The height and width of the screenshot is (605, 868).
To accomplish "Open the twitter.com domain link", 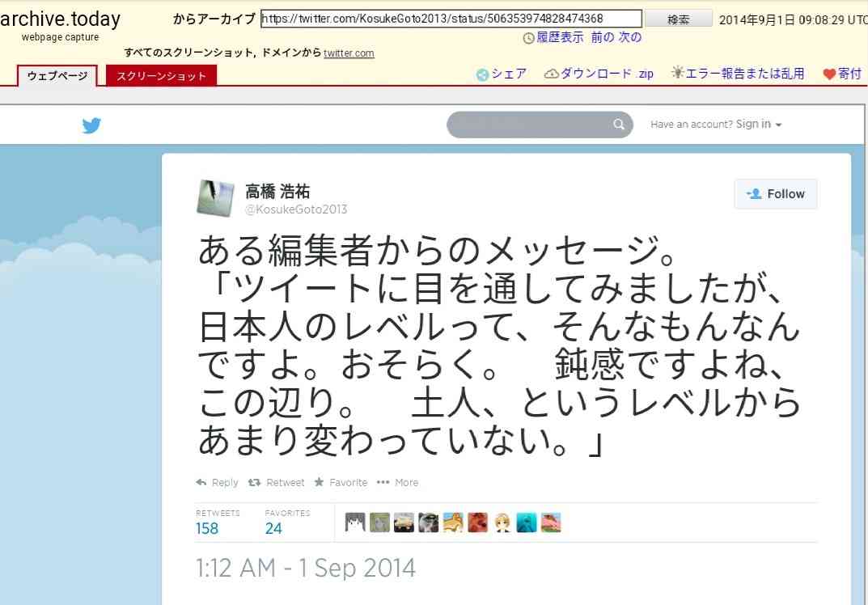I will pyautogui.click(x=349, y=53).
